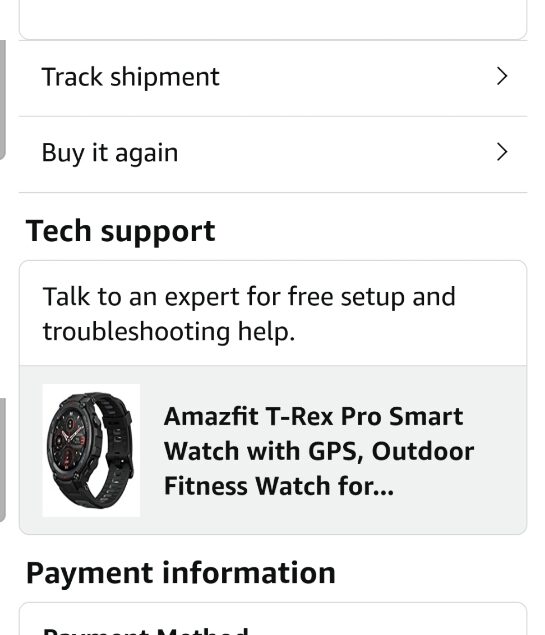
Task: Click the Tech support heading
Action: coord(120,231)
